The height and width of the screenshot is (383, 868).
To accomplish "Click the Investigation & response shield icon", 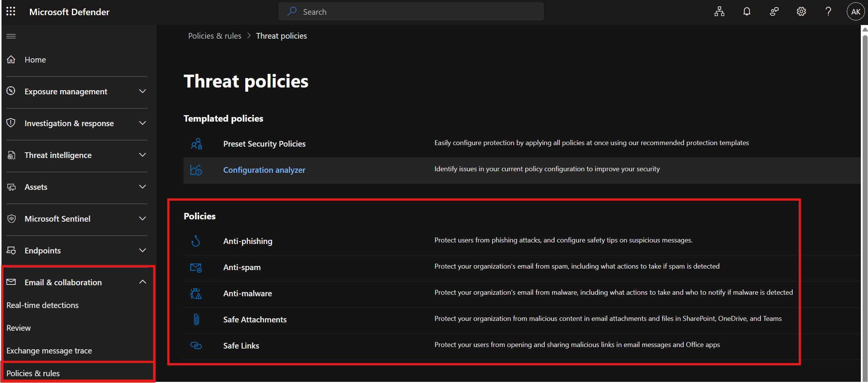I will (x=11, y=123).
